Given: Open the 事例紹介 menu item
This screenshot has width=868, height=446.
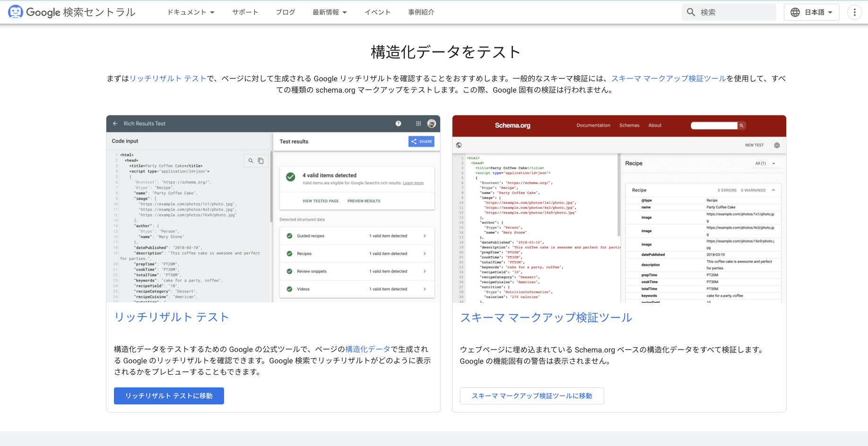Looking at the screenshot, I should (421, 12).
